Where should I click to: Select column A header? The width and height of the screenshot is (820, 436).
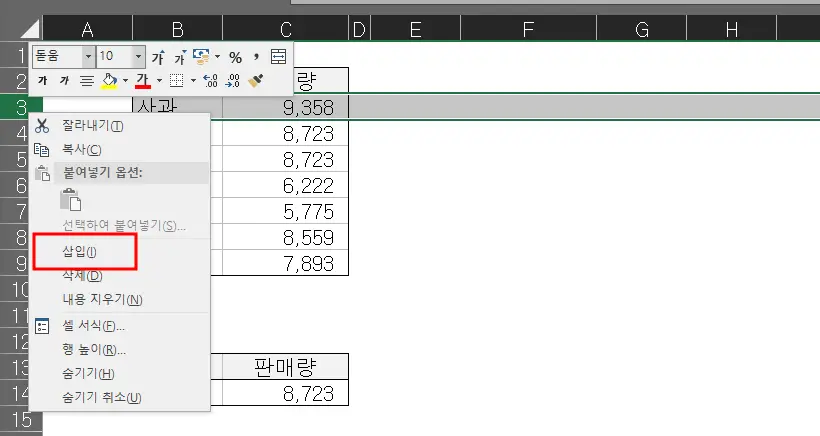[87, 29]
